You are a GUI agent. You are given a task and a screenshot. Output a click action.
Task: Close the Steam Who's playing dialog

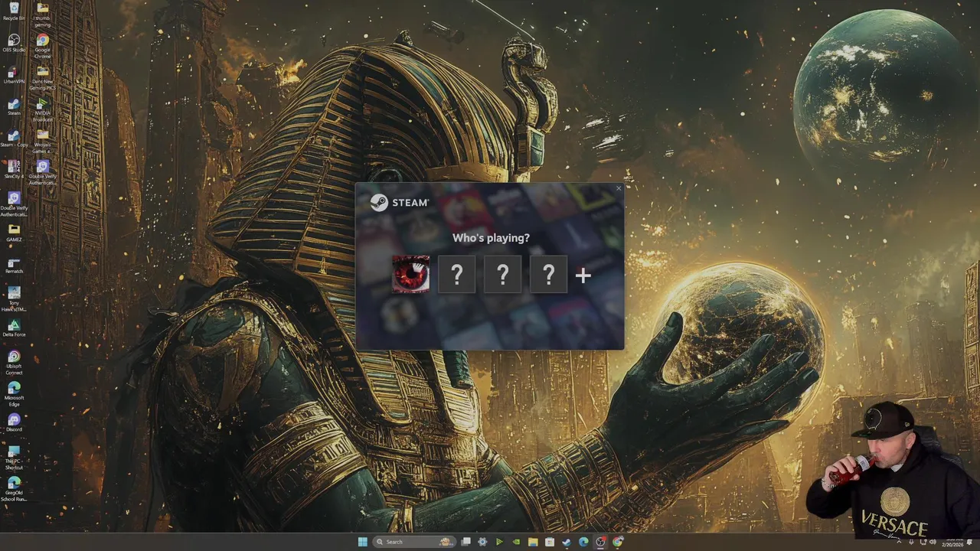point(619,188)
